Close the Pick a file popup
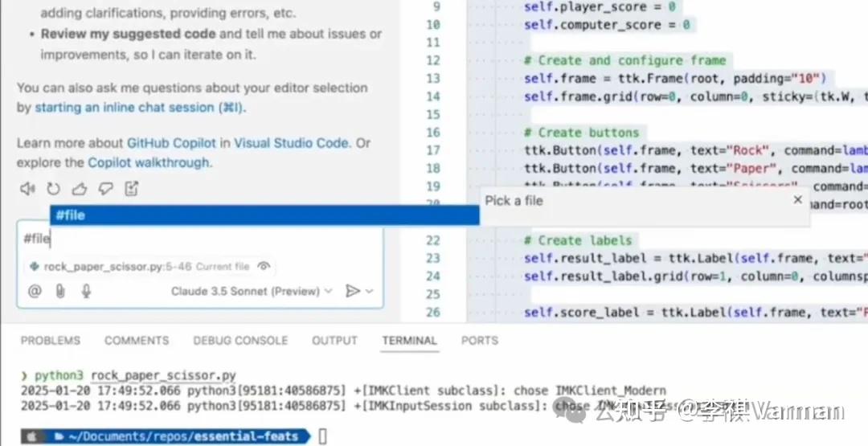 798,200
